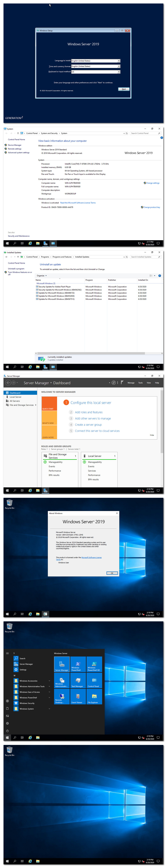Click the Microsoft Windows (5) group header
This screenshot has height=868, width=167.
pyautogui.click(x=46, y=283)
